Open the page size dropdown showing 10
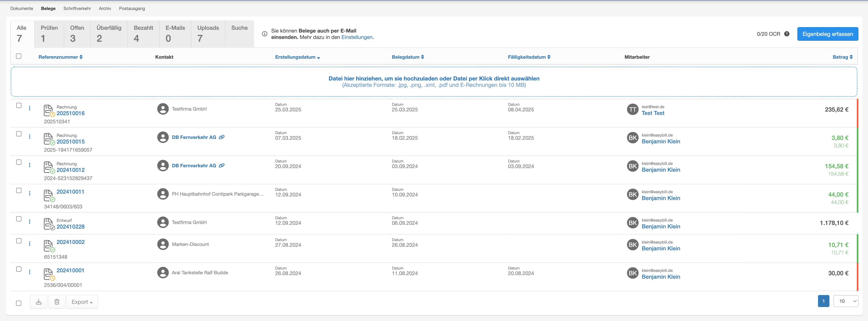 point(845,301)
